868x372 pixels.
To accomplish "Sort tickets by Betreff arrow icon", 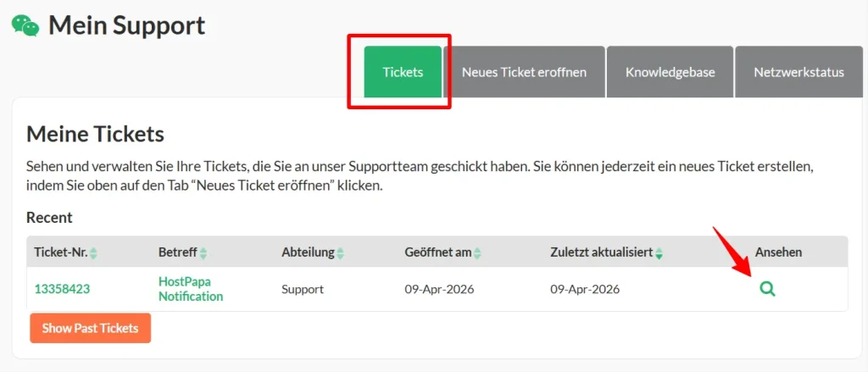I will tap(203, 253).
